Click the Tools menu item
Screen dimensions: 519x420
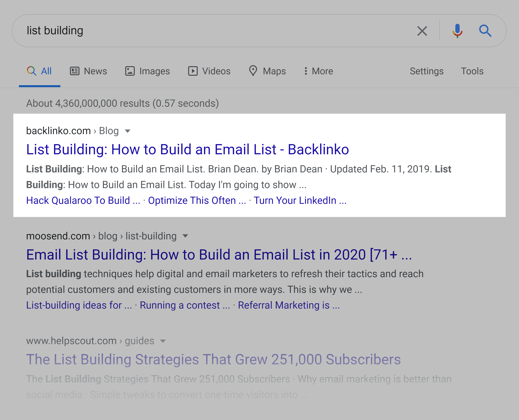472,71
